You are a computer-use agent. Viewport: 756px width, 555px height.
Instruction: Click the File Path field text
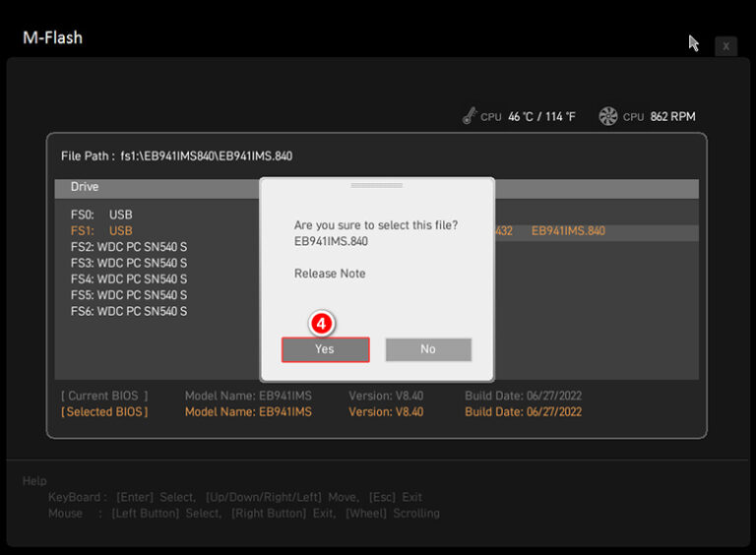tap(176, 155)
